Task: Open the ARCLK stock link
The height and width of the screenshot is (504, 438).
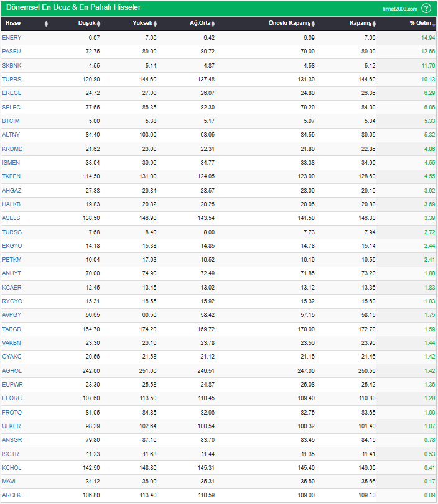Action: pyautogui.click(x=11, y=496)
